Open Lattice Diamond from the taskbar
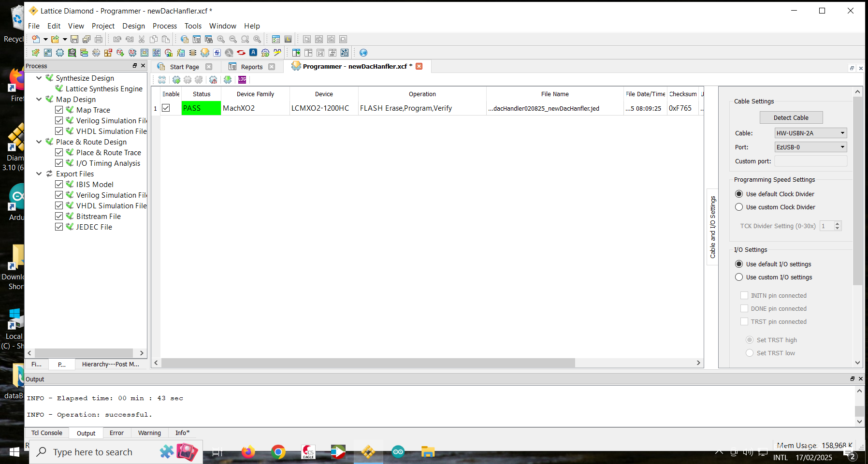 [368, 452]
